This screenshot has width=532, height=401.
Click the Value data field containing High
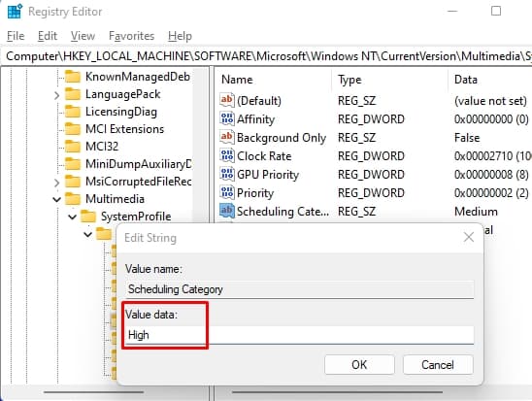tap(299, 335)
